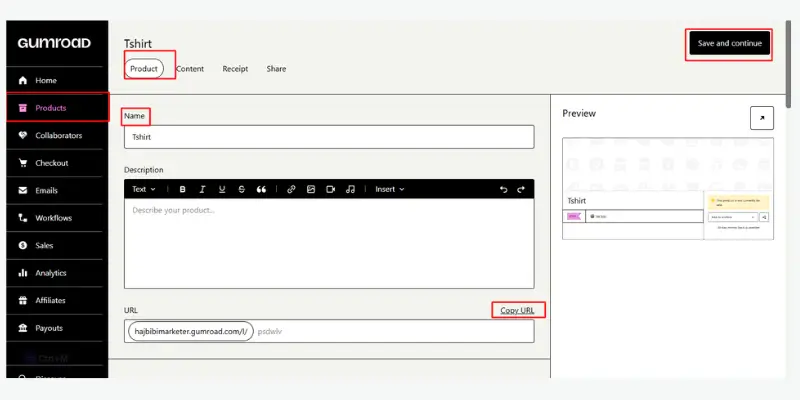Open the Affiliates gift icon

coord(22,301)
